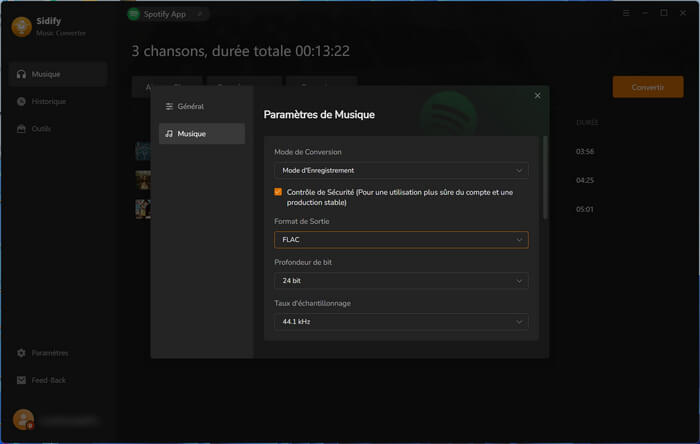700x444 pixels.
Task: Click the chevron arrow of Mode d'Enregistrement
Action: pos(519,170)
